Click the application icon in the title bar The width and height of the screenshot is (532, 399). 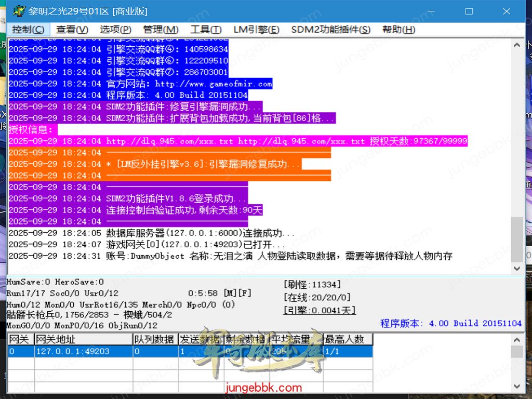tap(19, 11)
